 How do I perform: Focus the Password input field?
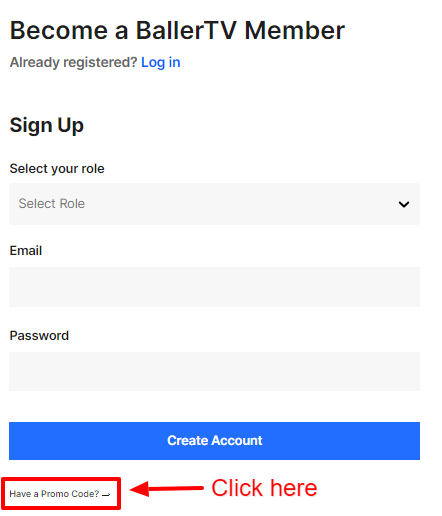point(214,371)
